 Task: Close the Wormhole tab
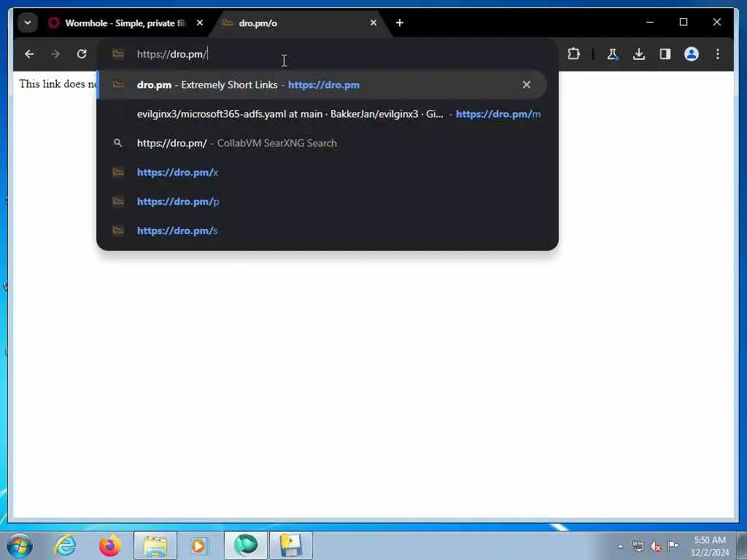click(200, 23)
